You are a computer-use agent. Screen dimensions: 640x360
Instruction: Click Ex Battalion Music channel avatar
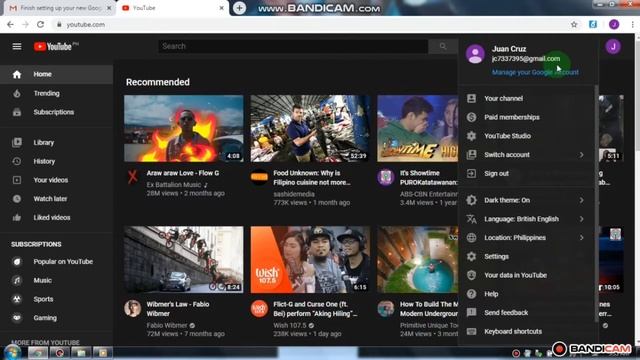point(133,177)
